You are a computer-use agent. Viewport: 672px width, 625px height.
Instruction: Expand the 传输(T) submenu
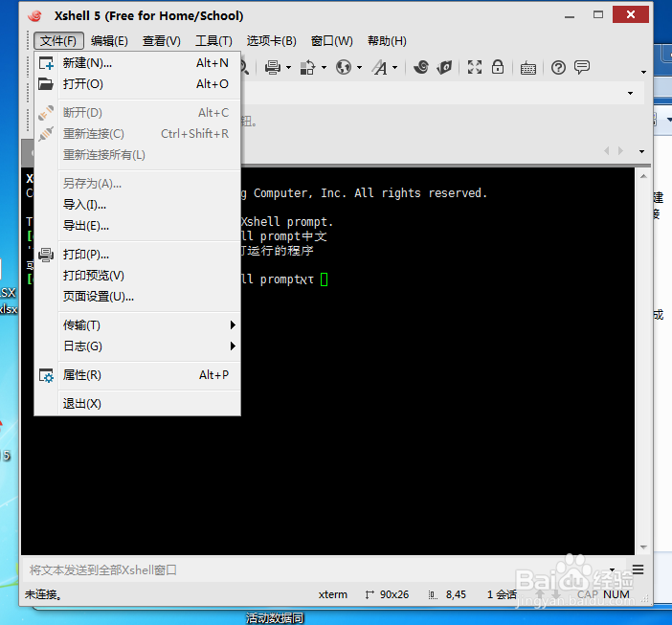click(x=149, y=325)
